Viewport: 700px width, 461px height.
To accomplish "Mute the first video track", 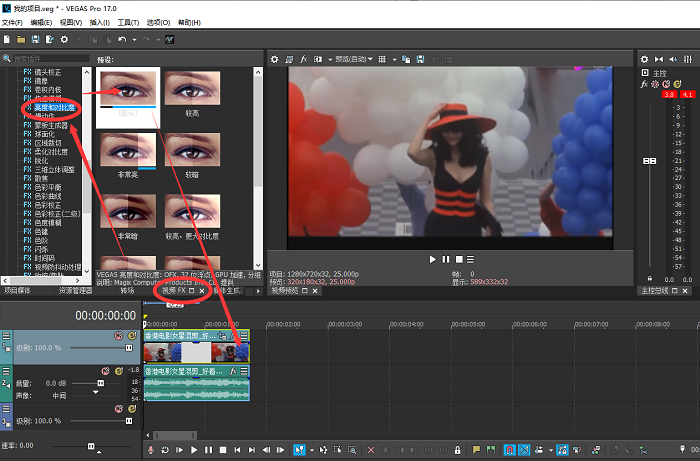I will 118,336.
